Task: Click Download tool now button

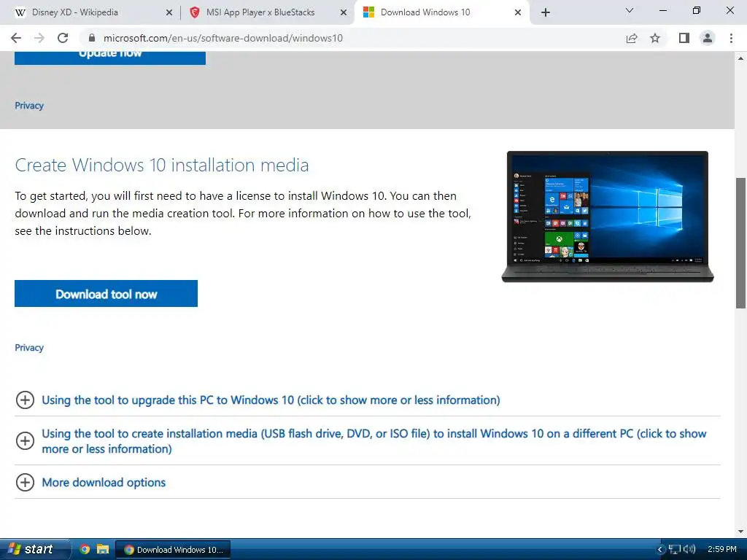Action: (107, 294)
